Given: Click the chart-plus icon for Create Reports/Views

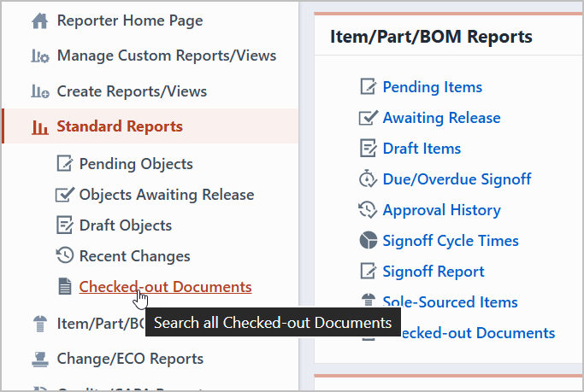Looking at the screenshot, I should point(40,91).
